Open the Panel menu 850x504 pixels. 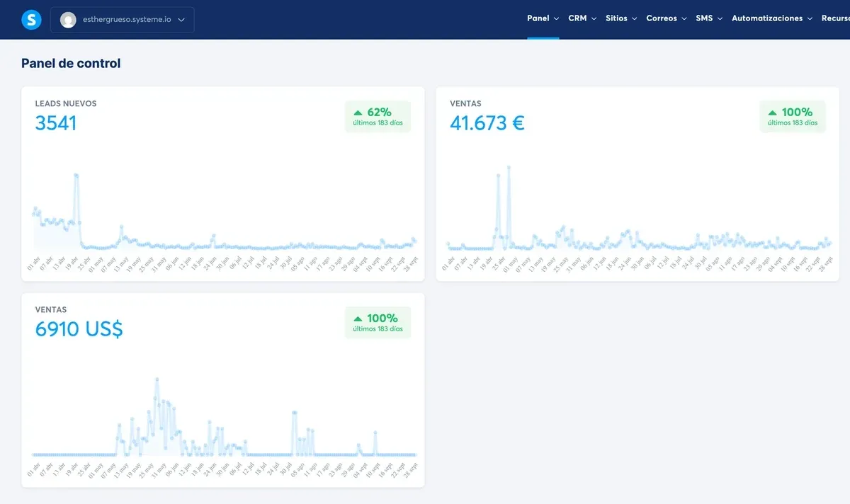543,18
